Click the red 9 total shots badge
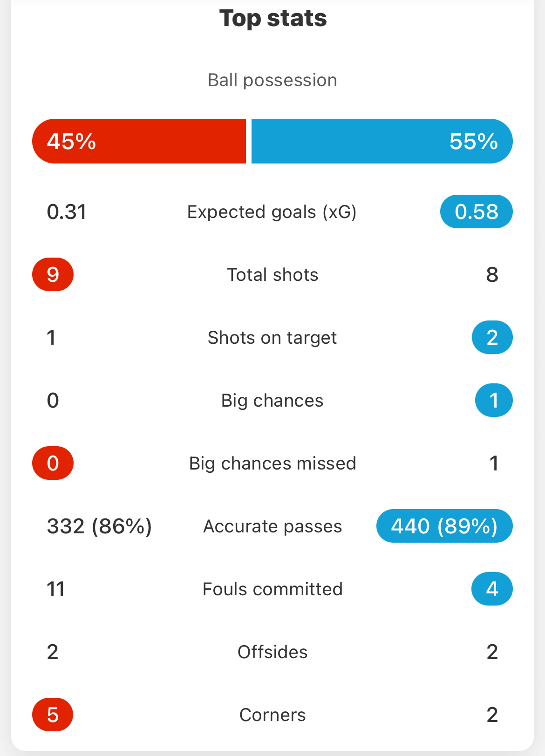Screen dimensions: 545x756 pos(53,274)
